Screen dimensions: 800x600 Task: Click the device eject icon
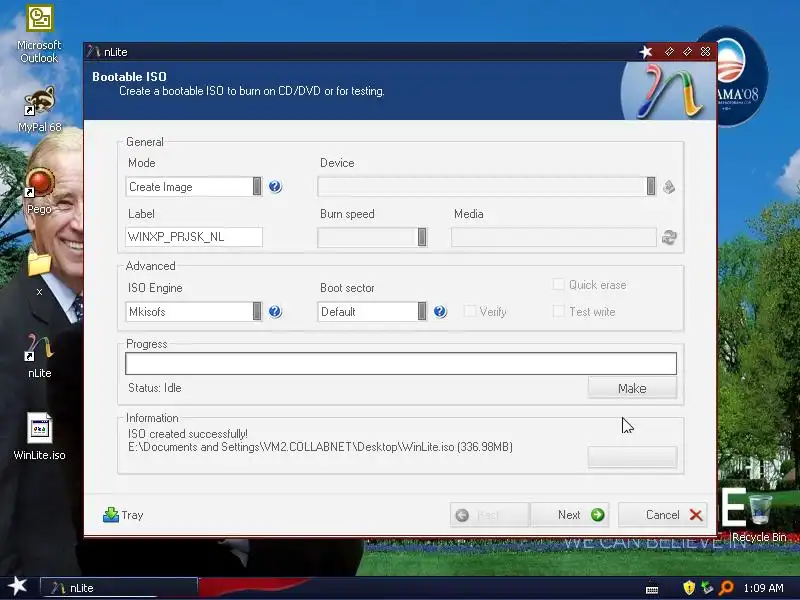[x=669, y=187]
